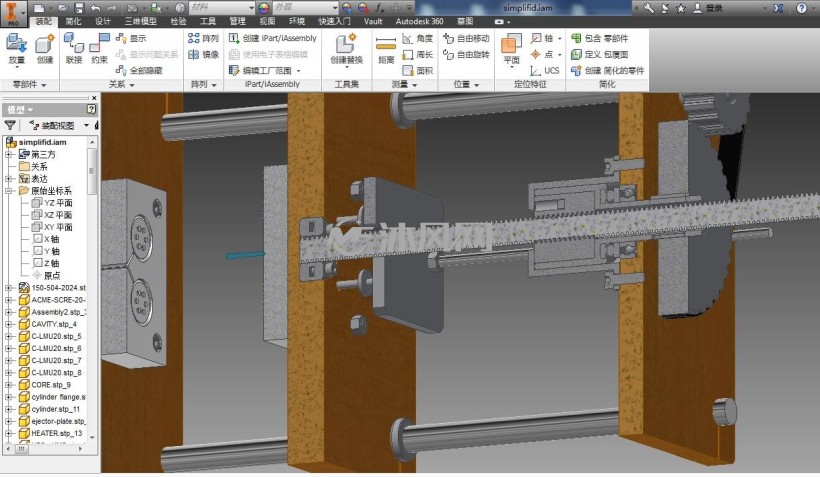Open the Inventor application menu logo
The height and width of the screenshot is (477, 820).
(x=13, y=14)
